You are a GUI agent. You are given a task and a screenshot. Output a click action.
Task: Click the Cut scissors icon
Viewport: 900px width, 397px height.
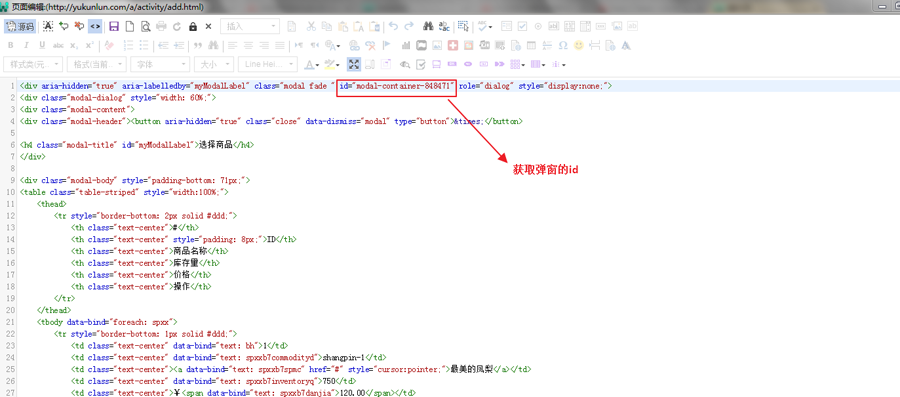pyautogui.click(x=311, y=26)
